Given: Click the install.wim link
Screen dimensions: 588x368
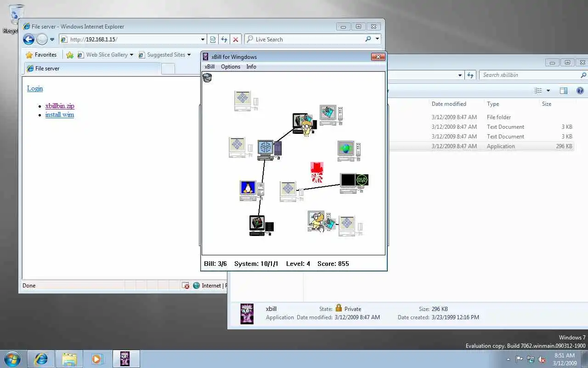Looking at the screenshot, I should tap(60, 115).
